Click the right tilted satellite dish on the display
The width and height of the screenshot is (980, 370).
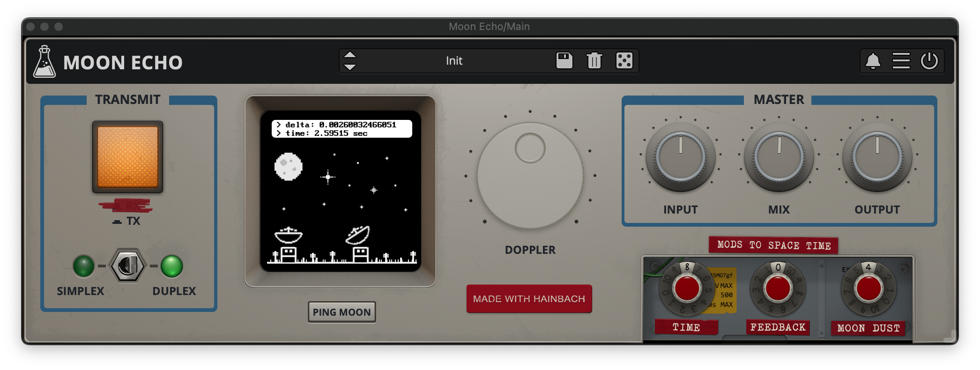pyautogui.click(x=358, y=235)
